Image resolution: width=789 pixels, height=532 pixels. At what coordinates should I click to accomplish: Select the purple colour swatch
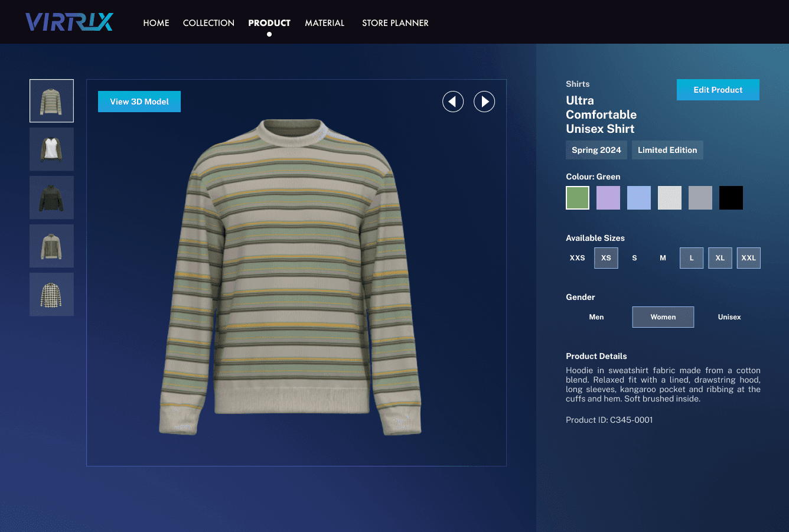coord(608,197)
